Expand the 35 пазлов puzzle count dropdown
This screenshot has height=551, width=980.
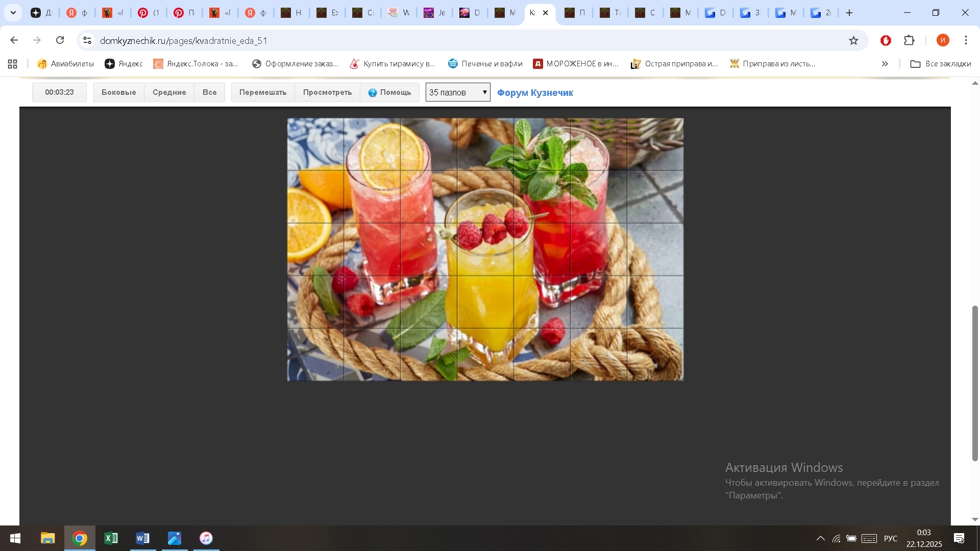coord(458,92)
